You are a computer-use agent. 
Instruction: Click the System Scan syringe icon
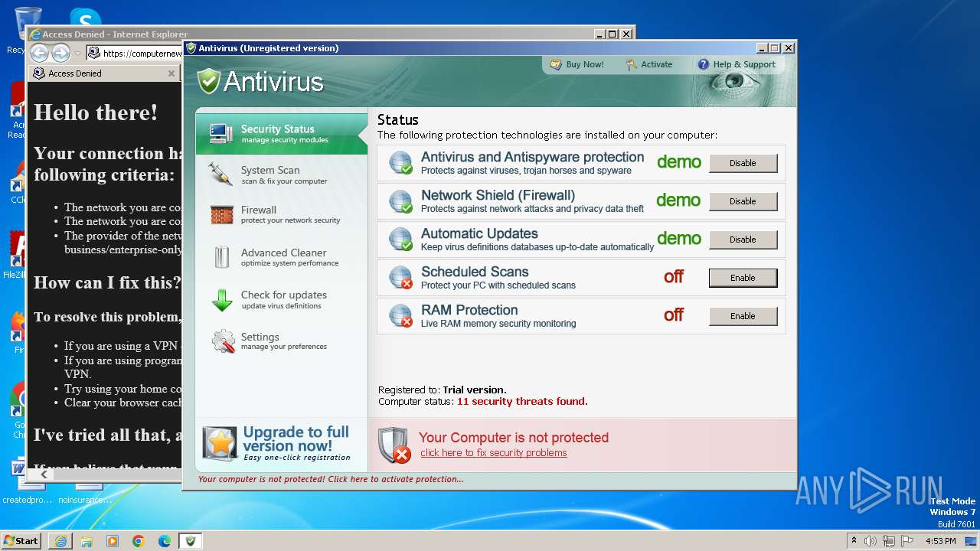(220, 174)
